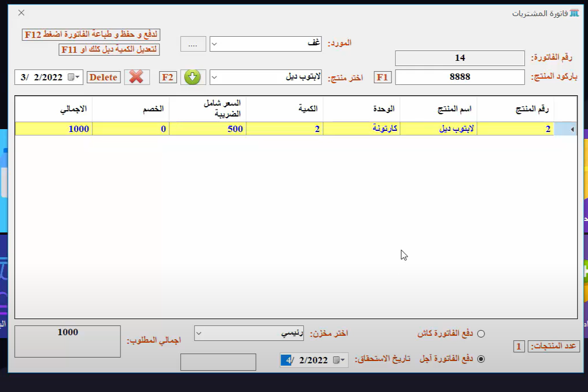Viewport: 588px width, 392px height.
Task: Click the F12 pay save and print invoice button
Action: (x=91, y=34)
